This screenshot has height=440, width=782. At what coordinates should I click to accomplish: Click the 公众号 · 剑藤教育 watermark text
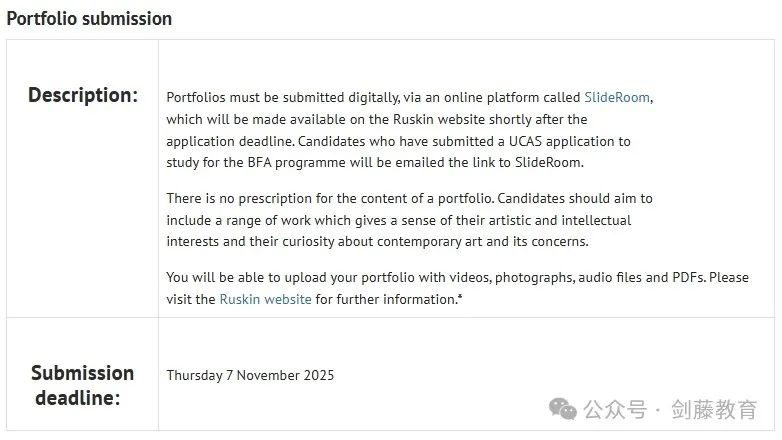(x=670, y=410)
